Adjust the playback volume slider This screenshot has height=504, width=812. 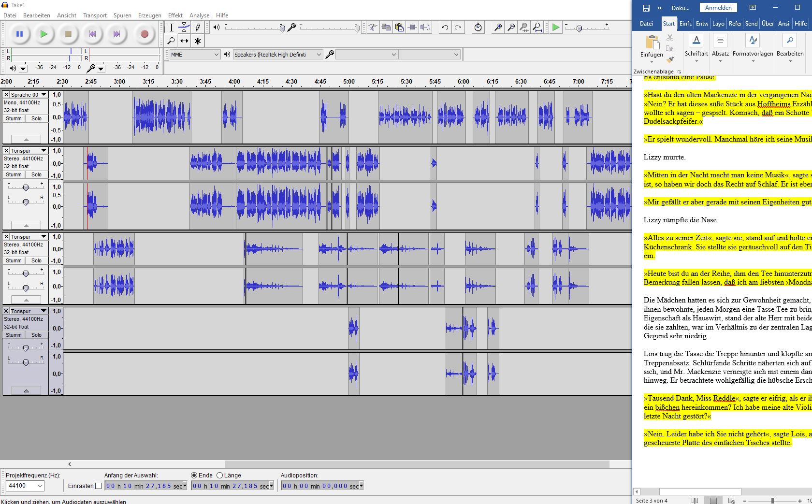(x=282, y=28)
